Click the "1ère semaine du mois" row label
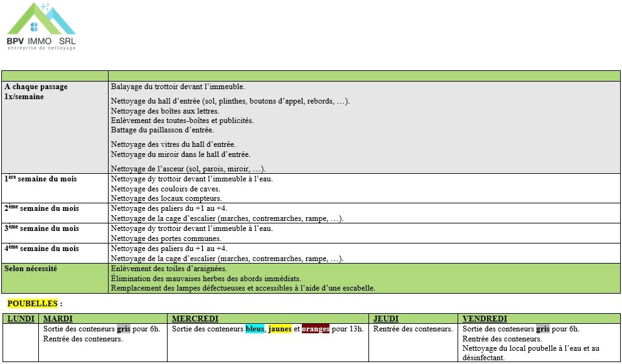The height and width of the screenshot is (364, 622). tap(40, 179)
